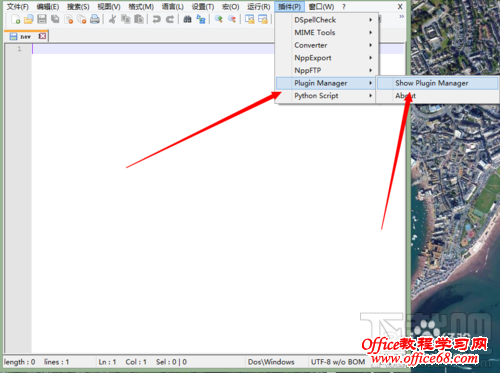Click the Save All icon
Image resolution: width=500 pixels, height=373 pixels.
[x=55, y=19]
